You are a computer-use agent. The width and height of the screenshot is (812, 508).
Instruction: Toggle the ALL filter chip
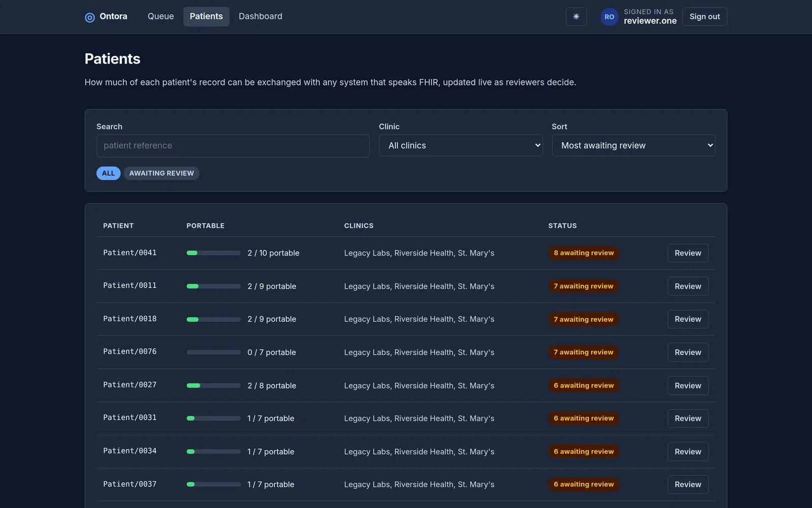(x=108, y=173)
